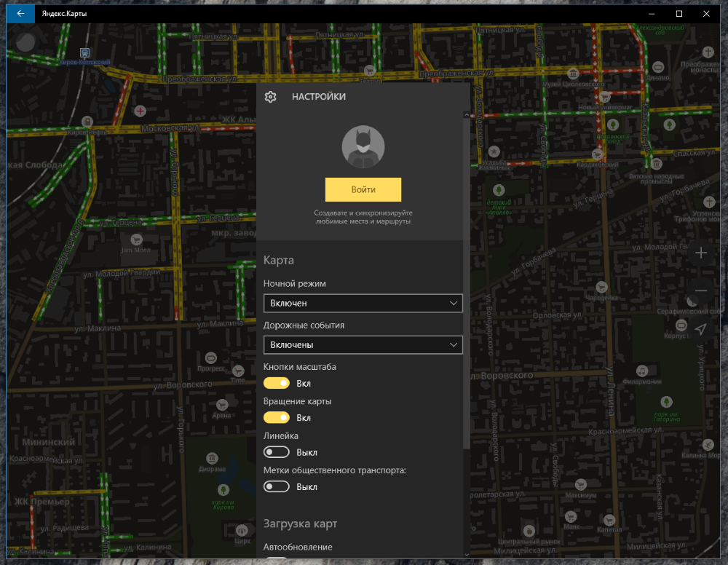The image size is (728, 565).
Task: Click the settings gear icon beside НАСТРОЙКИ
Action: coord(270,97)
